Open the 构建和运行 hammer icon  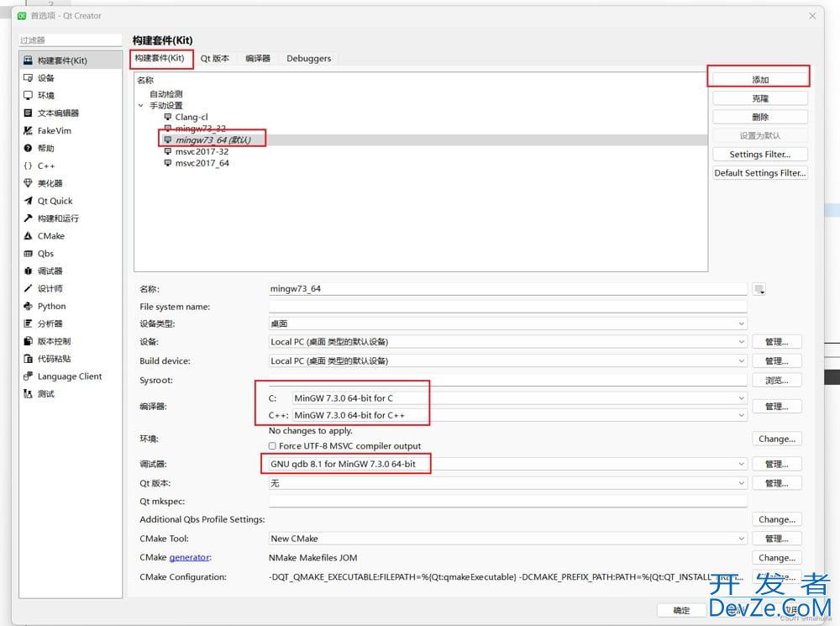pyautogui.click(x=28, y=218)
